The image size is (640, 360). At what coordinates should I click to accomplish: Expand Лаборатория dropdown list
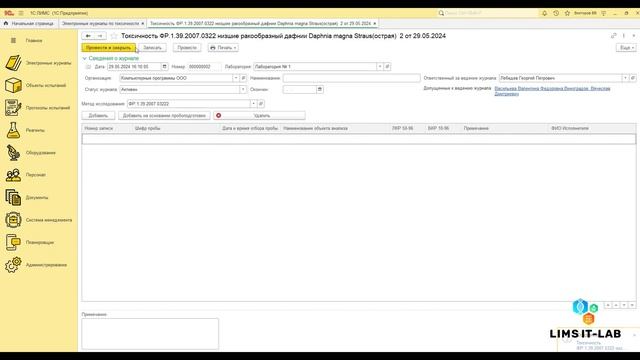tap(380, 67)
